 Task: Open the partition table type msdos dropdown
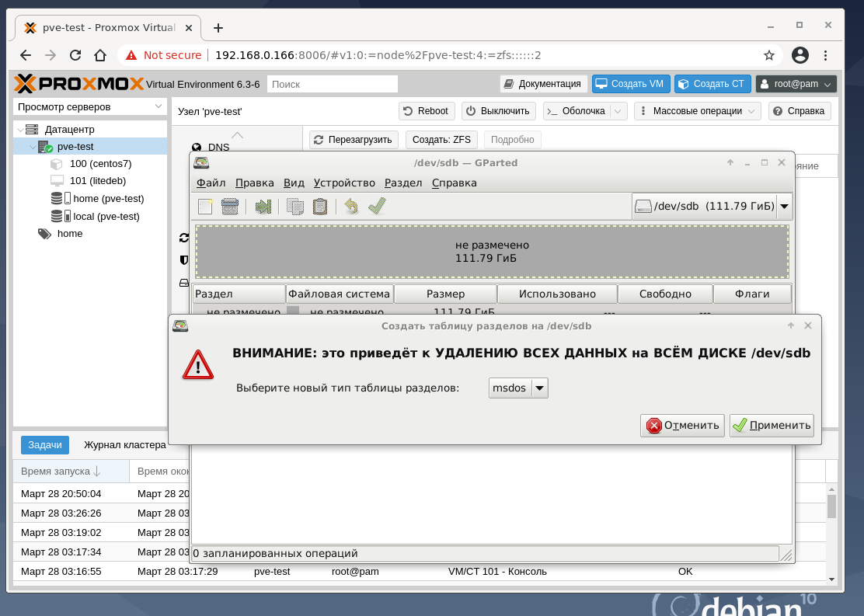519,388
